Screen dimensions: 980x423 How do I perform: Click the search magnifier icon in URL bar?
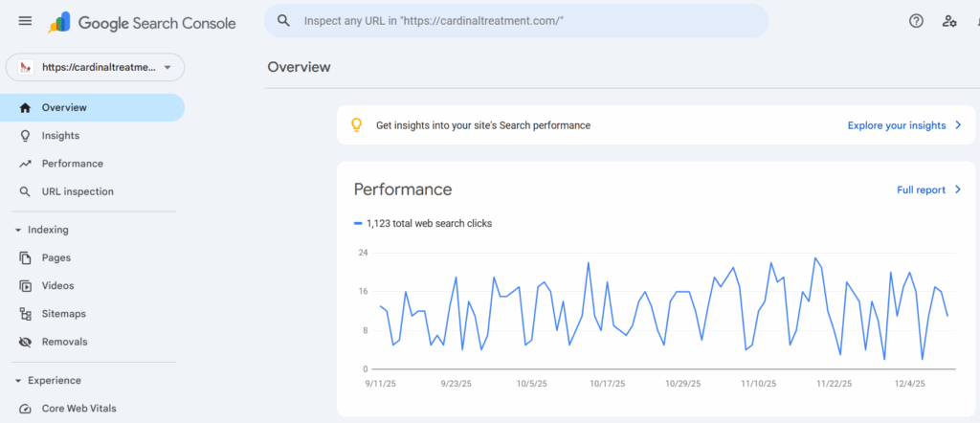pyautogui.click(x=284, y=20)
